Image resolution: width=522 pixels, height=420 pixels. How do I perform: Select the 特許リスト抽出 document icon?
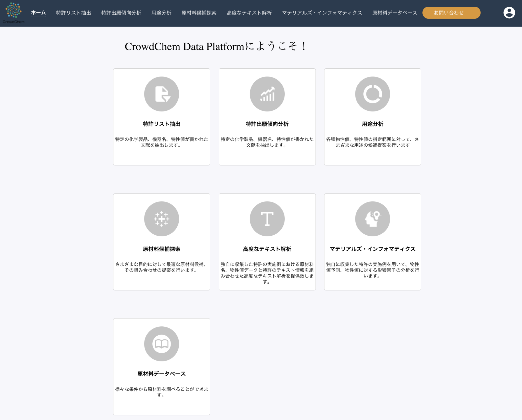pyautogui.click(x=162, y=94)
